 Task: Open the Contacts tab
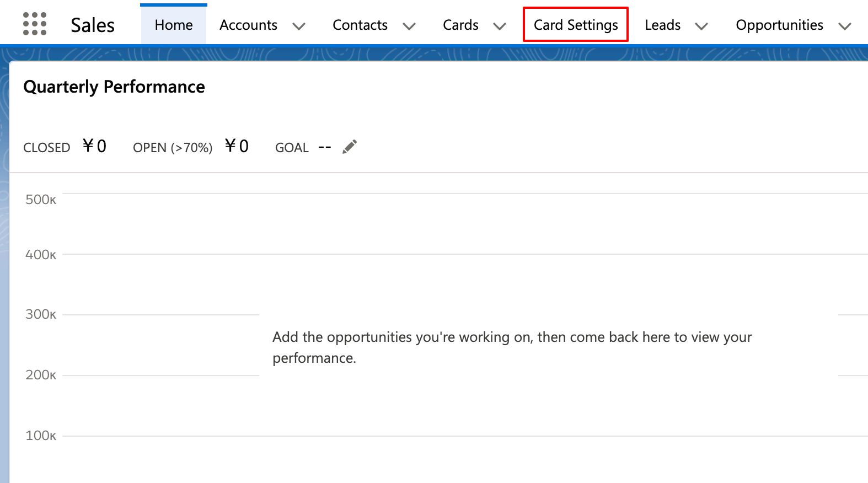tap(360, 25)
